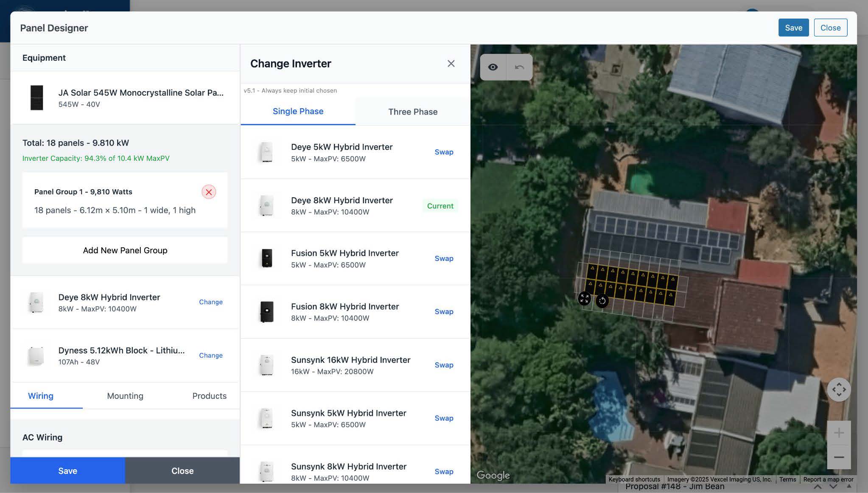Click Add New Panel Group
The width and height of the screenshot is (868, 493).
(x=125, y=250)
